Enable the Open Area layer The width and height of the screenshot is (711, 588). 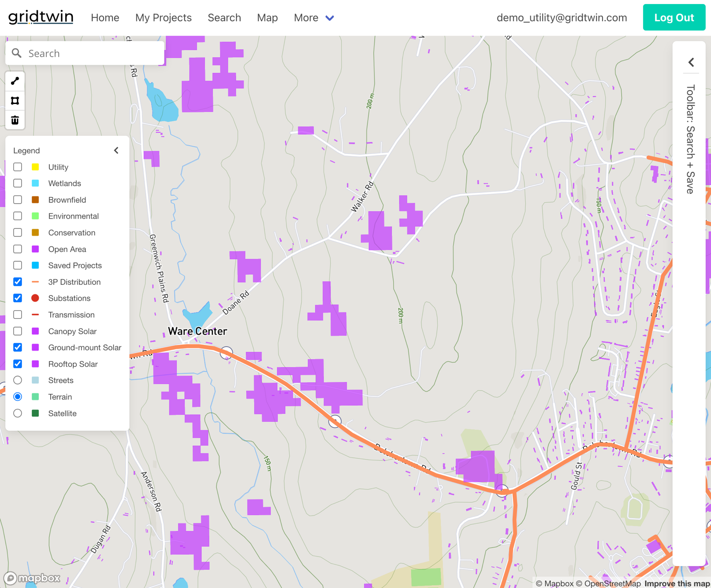[18, 249]
